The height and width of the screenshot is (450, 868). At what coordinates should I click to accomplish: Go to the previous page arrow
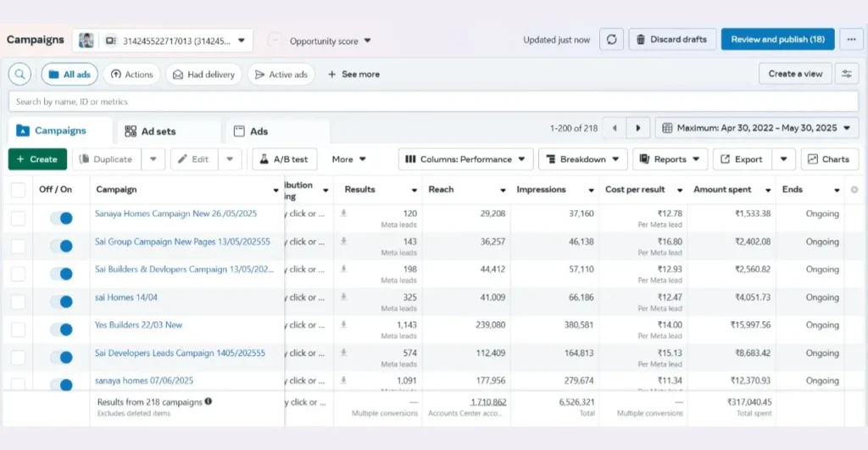(x=615, y=128)
